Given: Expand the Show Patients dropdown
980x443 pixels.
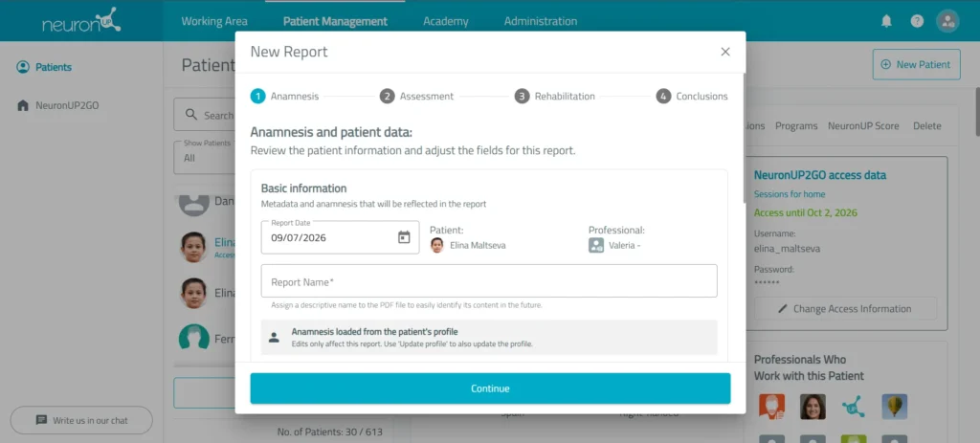Looking at the screenshot, I should (x=205, y=156).
